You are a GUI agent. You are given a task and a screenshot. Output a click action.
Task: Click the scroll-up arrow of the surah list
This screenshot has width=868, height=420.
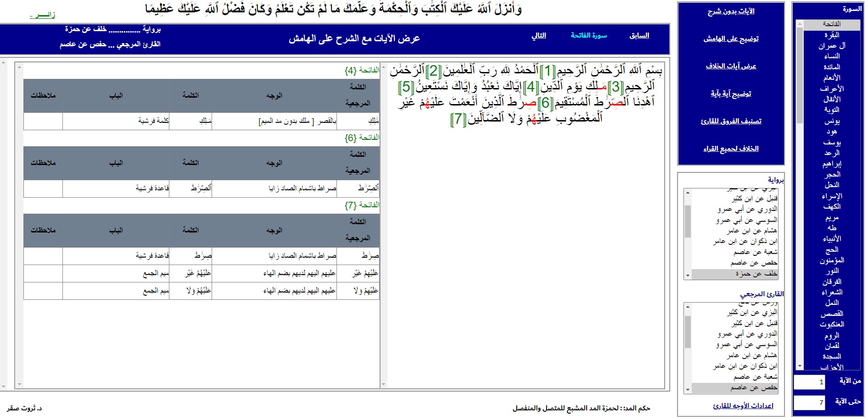800,24
